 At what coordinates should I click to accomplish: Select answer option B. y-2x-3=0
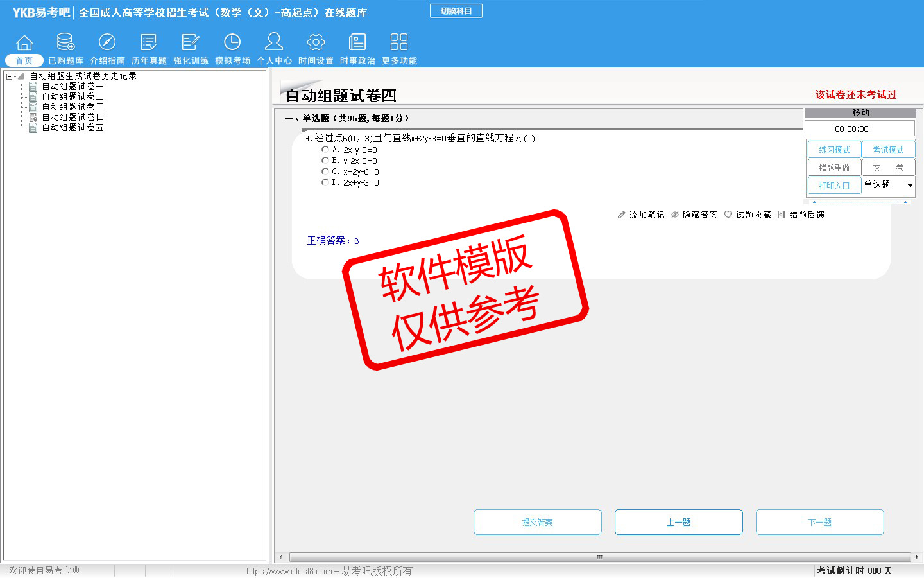pyautogui.click(x=325, y=161)
